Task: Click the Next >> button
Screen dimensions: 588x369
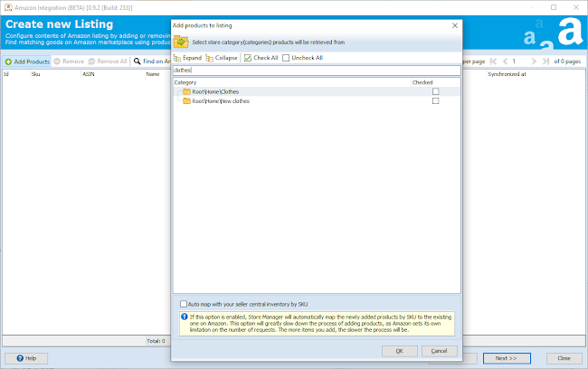Action: (507, 358)
